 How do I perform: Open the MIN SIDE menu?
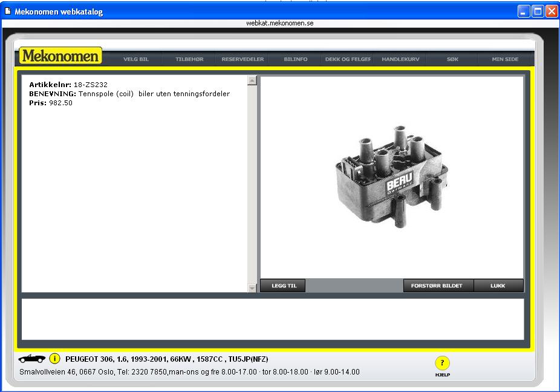(505, 59)
